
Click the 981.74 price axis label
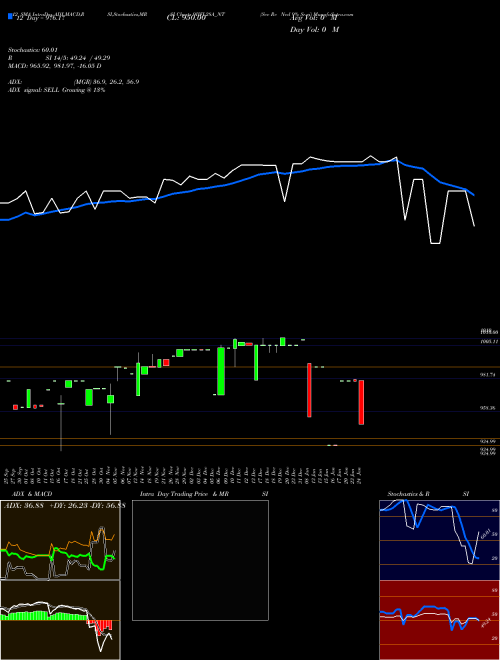(x=489, y=375)
